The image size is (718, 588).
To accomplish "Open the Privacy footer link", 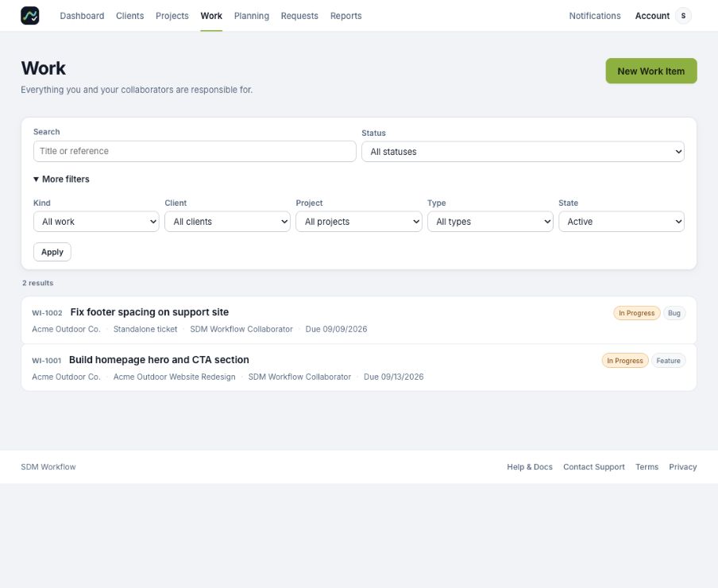I will point(683,466).
